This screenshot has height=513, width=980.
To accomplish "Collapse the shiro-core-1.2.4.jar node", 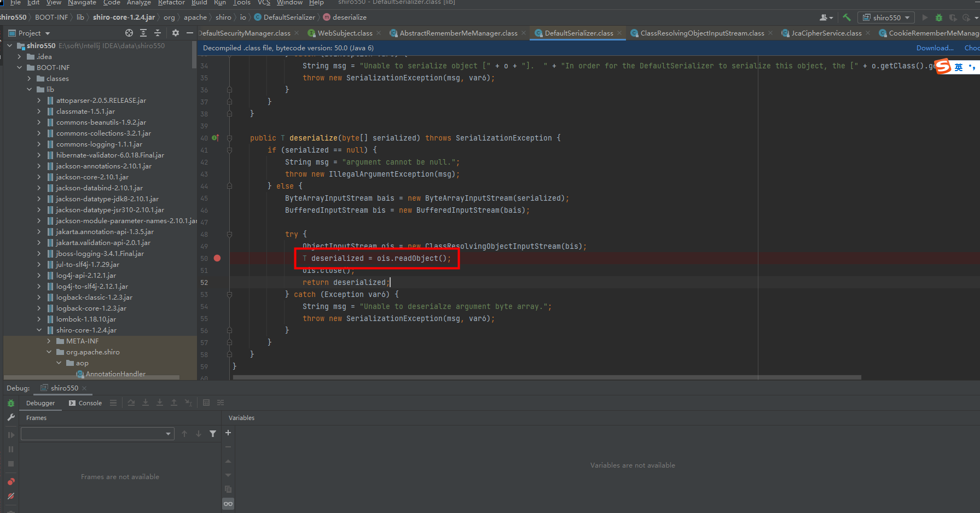I will coord(39,330).
